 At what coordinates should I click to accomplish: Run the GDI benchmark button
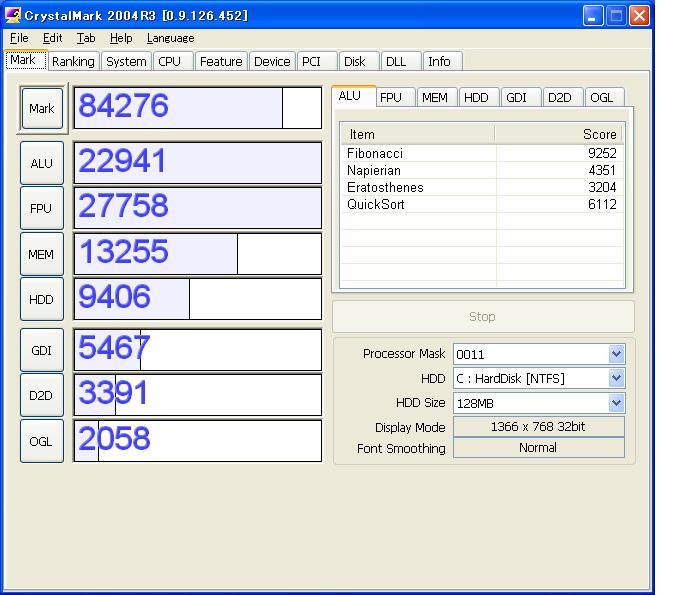click(42, 350)
